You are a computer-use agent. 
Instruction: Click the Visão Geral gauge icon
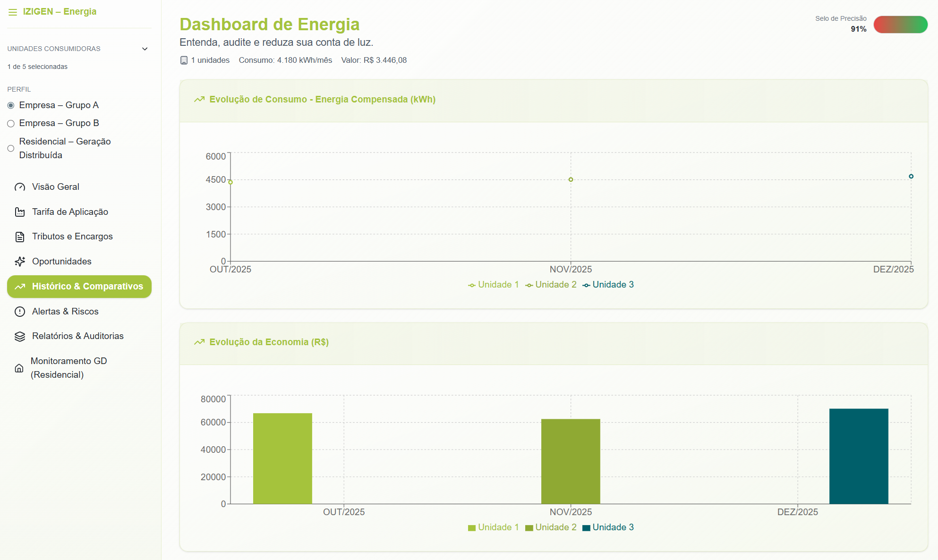[x=20, y=187]
